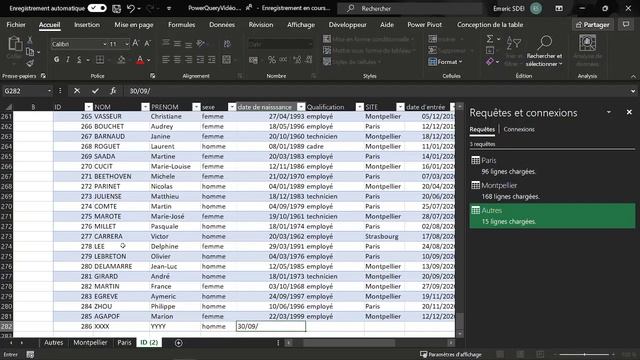Click the Format Painter brush icon
The width and height of the screenshot is (640, 360).
(x=30, y=63)
